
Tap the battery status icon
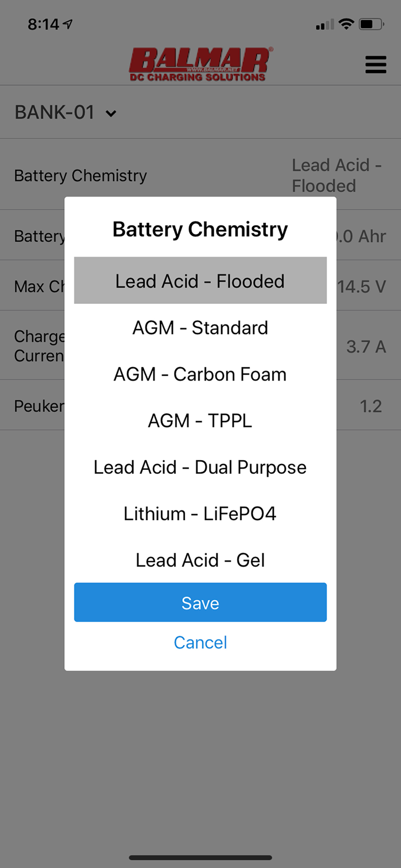click(x=371, y=25)
